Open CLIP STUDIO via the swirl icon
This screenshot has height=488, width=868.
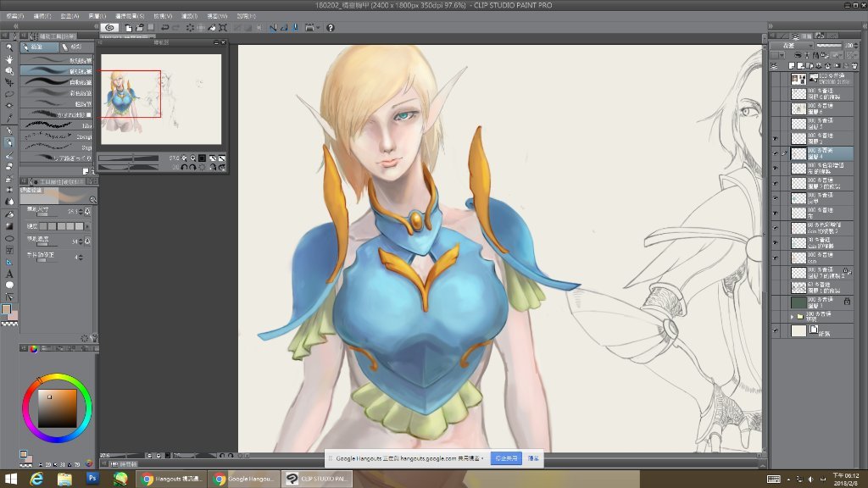coord(109,28)
